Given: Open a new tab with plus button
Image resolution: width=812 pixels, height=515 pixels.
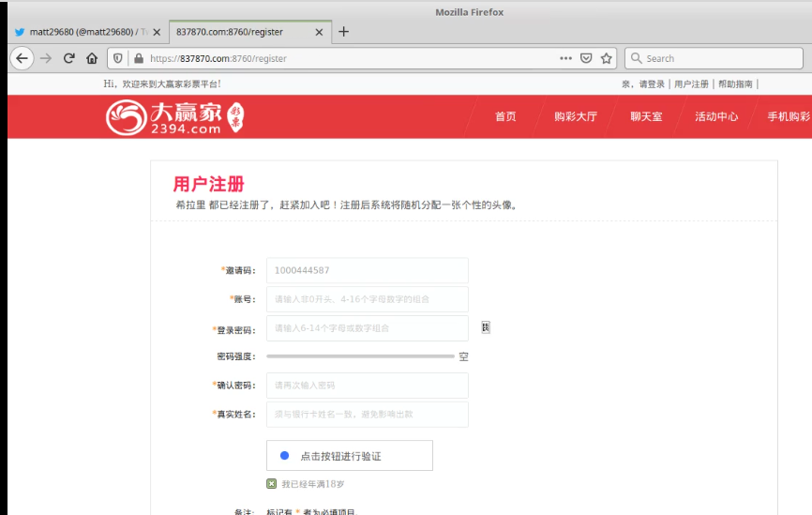Looking at the screenshot, I should pyautogui.click(x=343, y=32).
